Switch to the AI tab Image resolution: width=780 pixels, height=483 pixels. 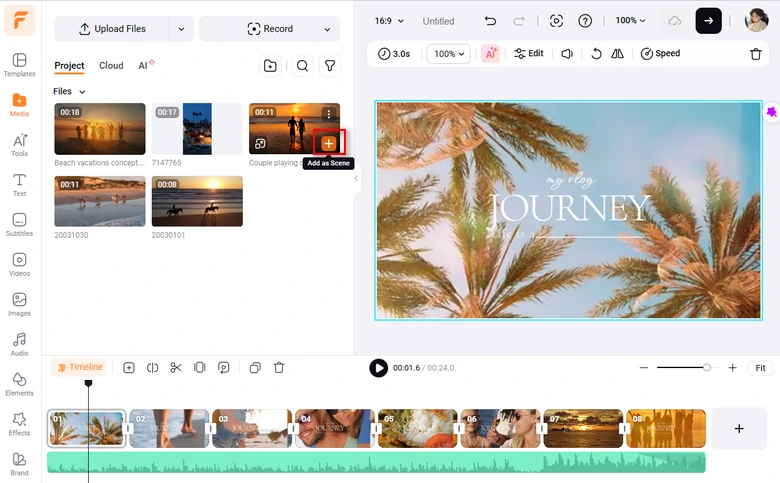tap(145, 66)
